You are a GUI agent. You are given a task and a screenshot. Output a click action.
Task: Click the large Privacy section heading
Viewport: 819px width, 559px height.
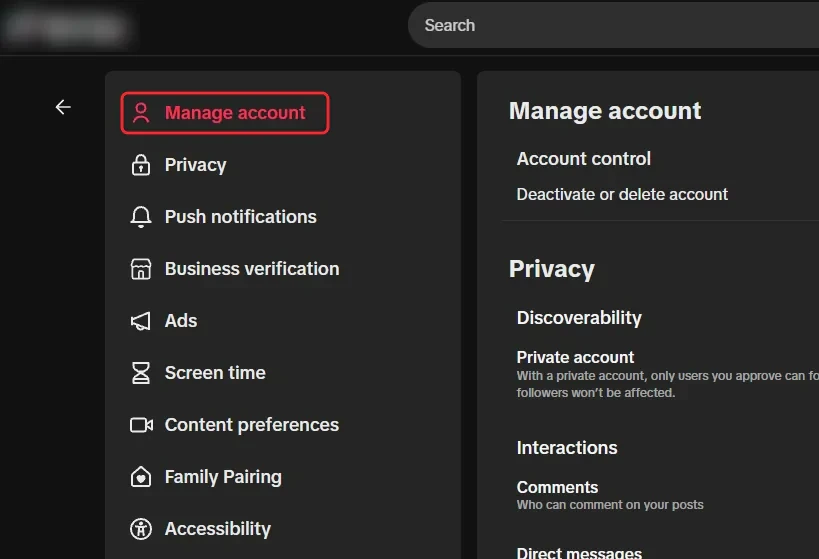(x=552, y=270)
